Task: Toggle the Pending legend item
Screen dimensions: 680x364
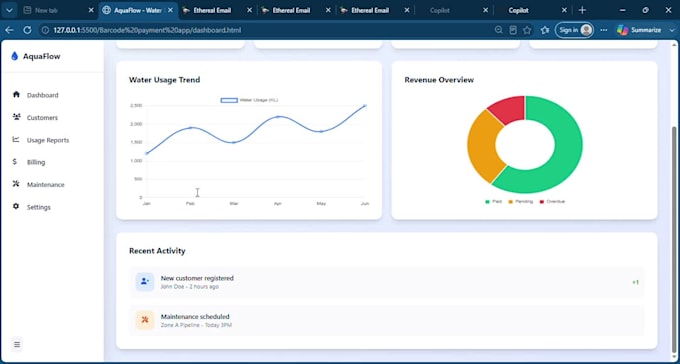Action: [x=520, y=201]
